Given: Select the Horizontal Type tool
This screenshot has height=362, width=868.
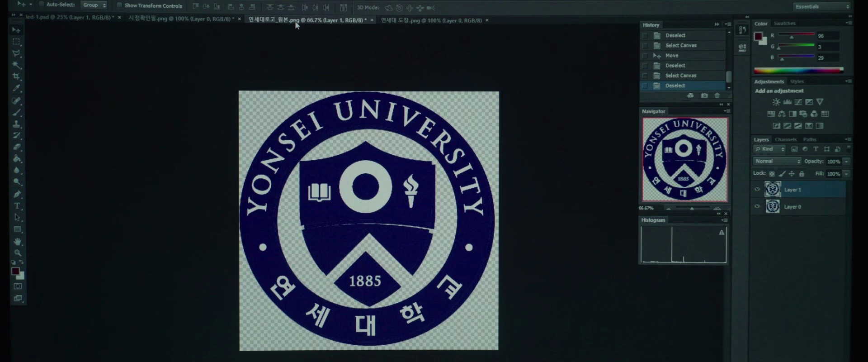Looking at the screenshot, I should pyautogui.click(x=17, y=206).
